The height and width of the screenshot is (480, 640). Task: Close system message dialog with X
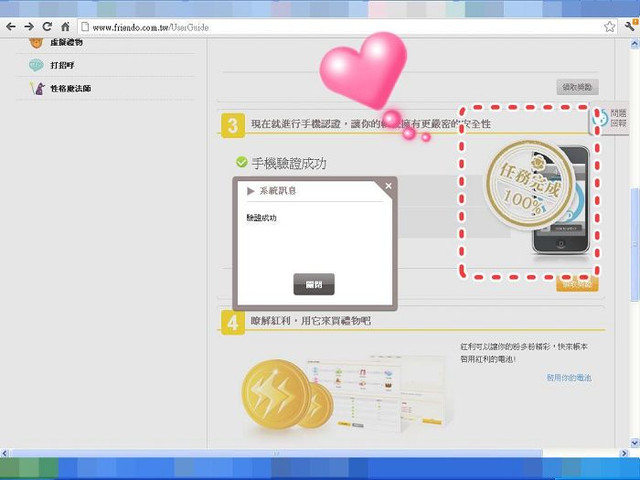coord(388,186)
